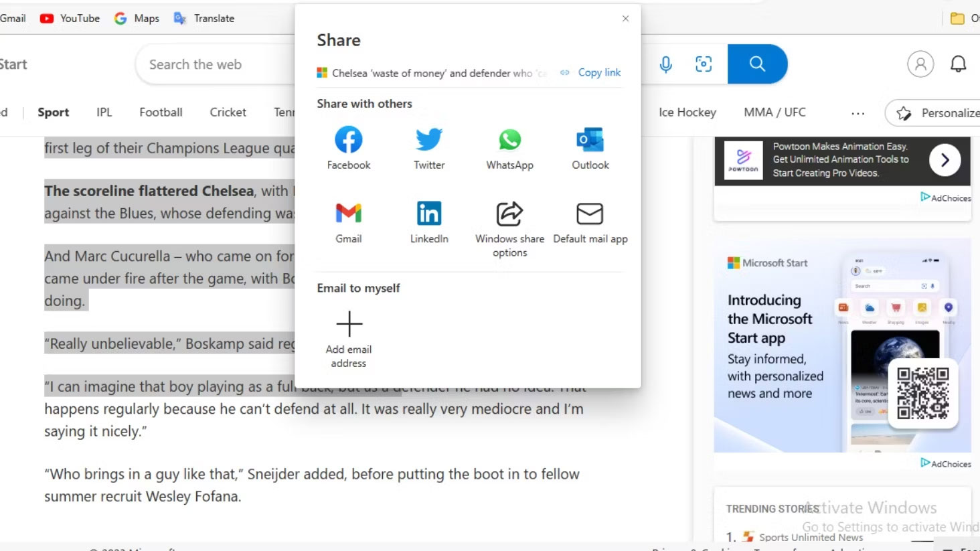Image resolution: width=980 pixels, height=551 pixels.
Task: Share the article on Twitter
Action: click(429, 148)
